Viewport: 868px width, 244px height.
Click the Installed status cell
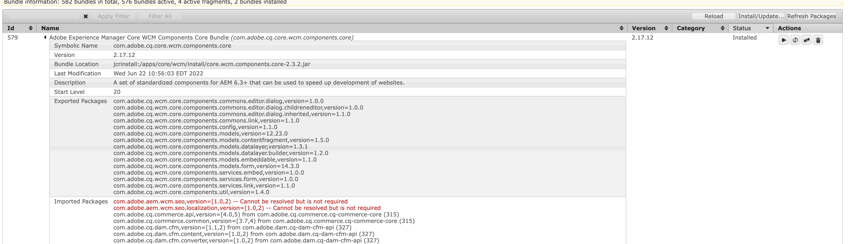point(744,37)
